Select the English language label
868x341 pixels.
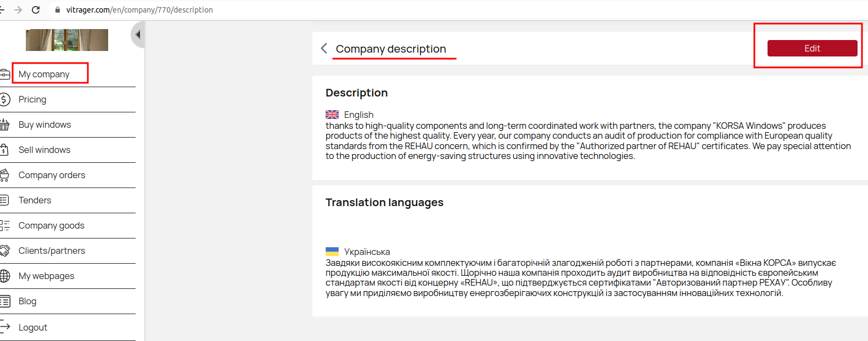359,115
